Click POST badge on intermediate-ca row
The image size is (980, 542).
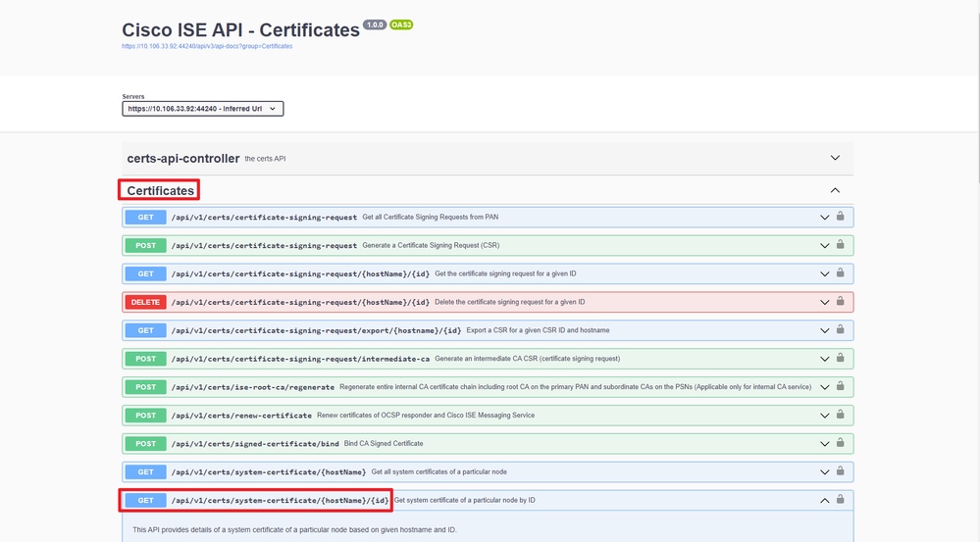(x=145, y=359)
